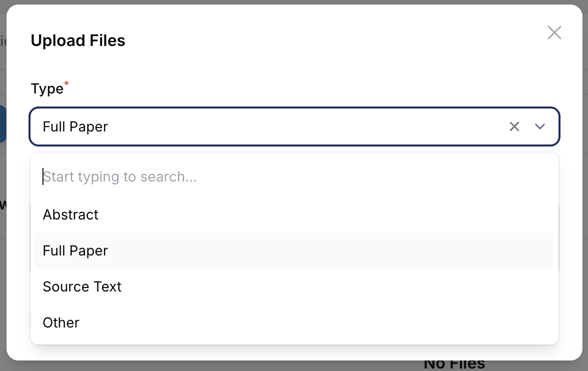Click the Type combo box showing Full Paper

click(294, 126)
